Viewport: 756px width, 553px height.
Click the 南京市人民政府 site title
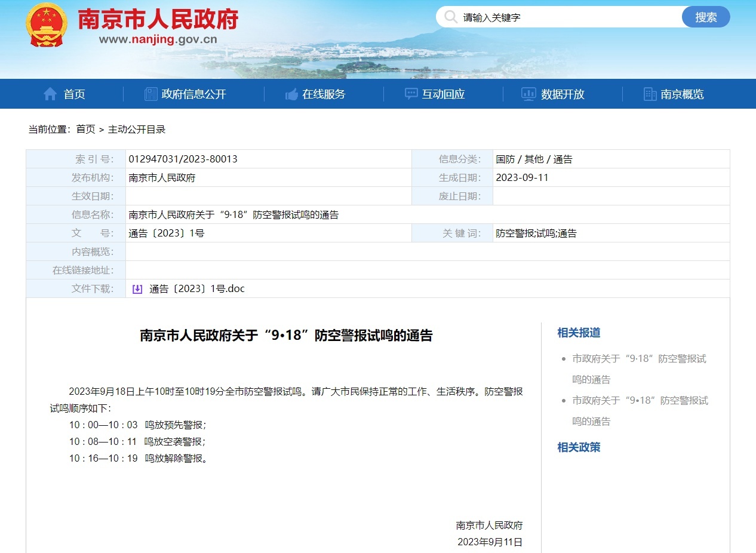(158, 19)
